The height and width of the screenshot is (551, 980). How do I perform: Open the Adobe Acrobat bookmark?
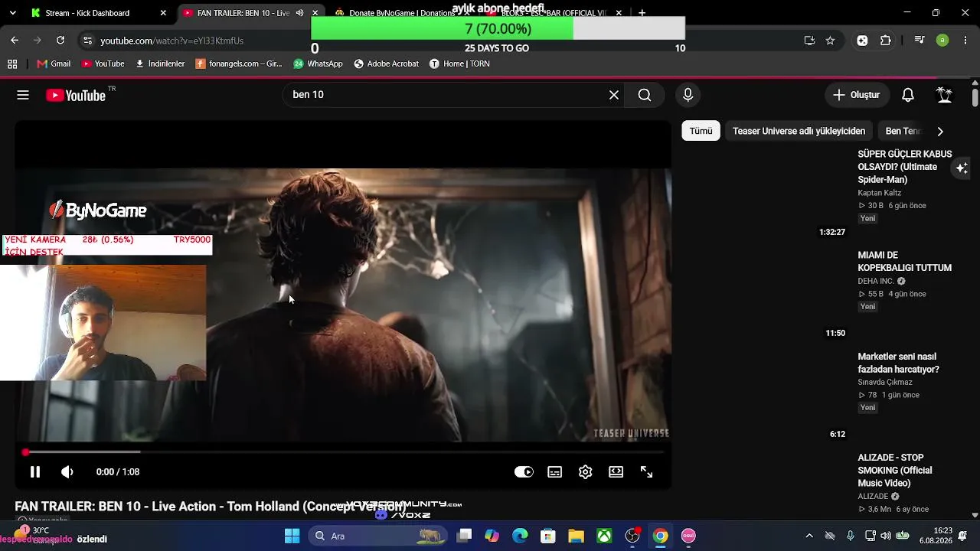pyautogui.click(x=386, y=64)
